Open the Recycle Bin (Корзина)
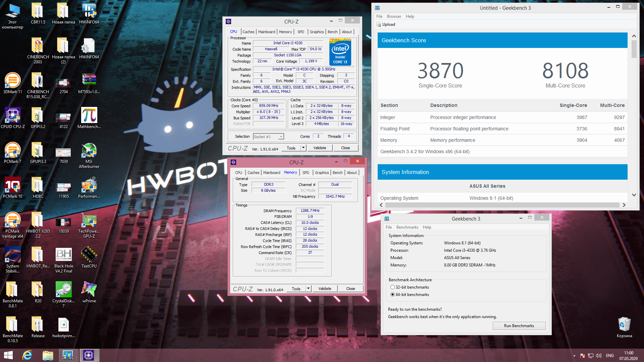Image resolution: width=644 pixels, height=362 pixels. click(x=624, y=327)
